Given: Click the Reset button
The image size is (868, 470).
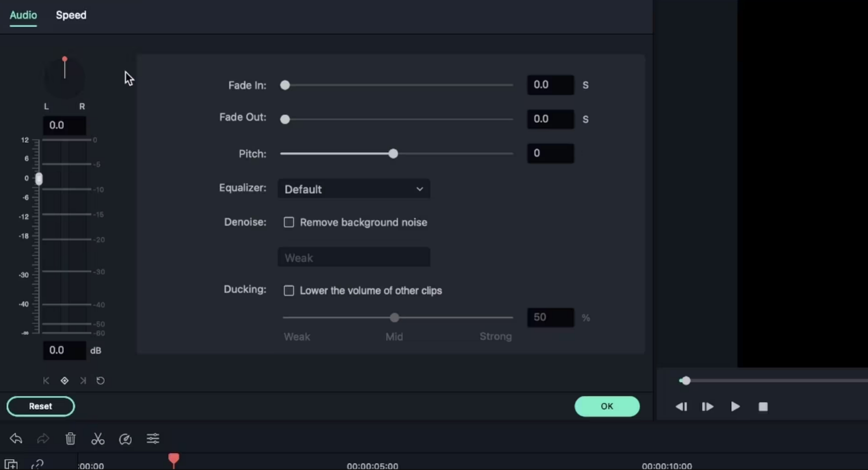Looking at the screenshot, I should pyautogui.click(x=40, y=406).
